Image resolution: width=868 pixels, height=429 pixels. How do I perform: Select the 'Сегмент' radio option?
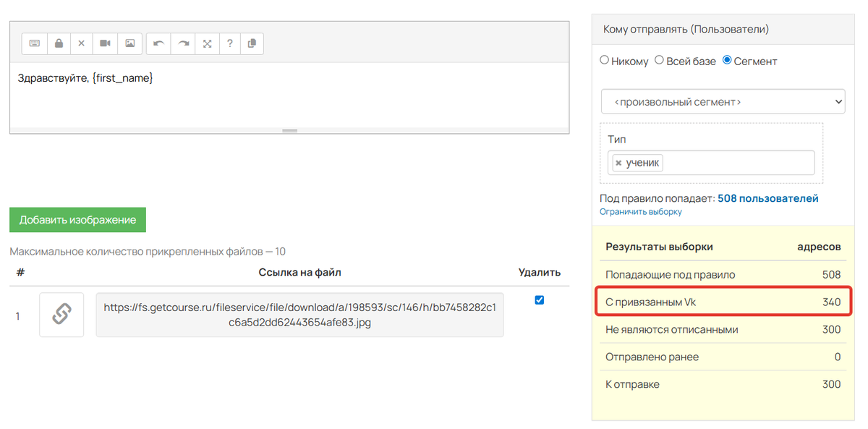(x=727, y=61)
